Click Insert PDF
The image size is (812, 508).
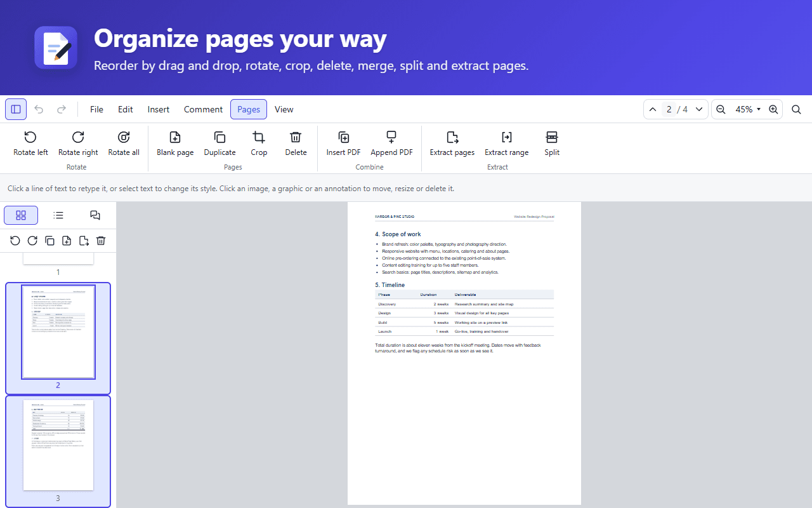[x=344, y=144]
